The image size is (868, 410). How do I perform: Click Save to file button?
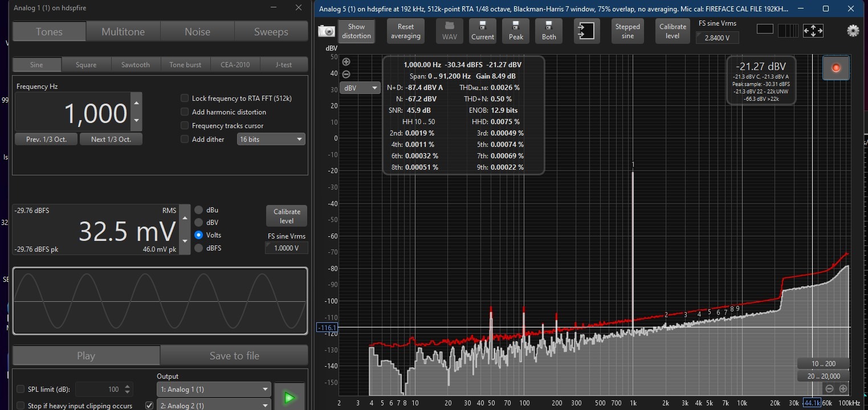234,355
